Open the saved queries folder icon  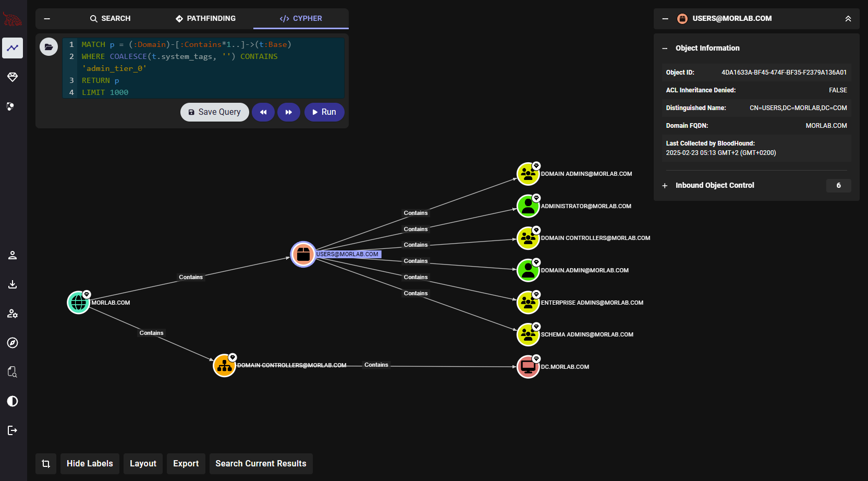[x=48, y=47]
